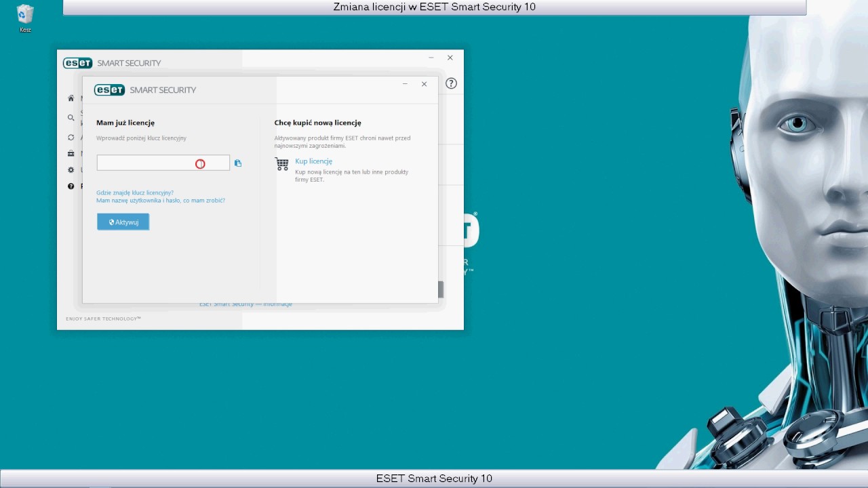Minimize the license activation dialog

405,84
